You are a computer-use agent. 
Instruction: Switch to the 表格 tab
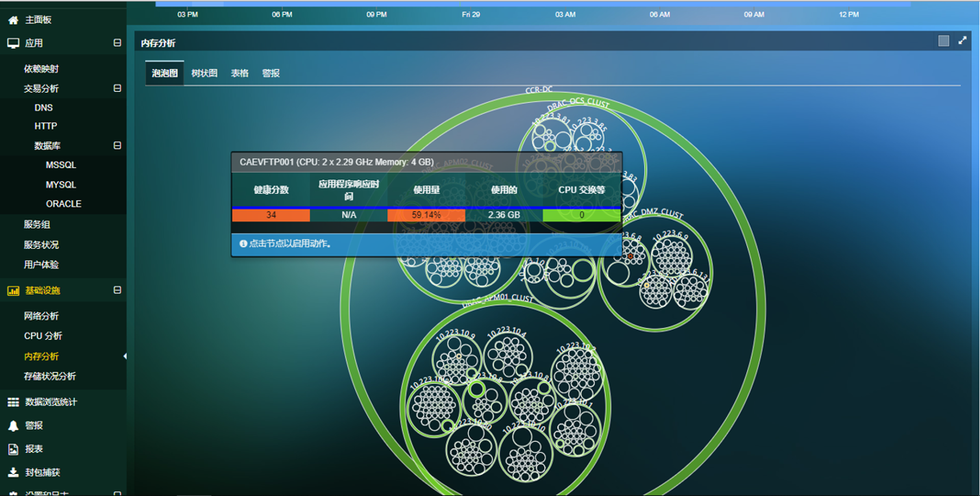click(240, 73)
